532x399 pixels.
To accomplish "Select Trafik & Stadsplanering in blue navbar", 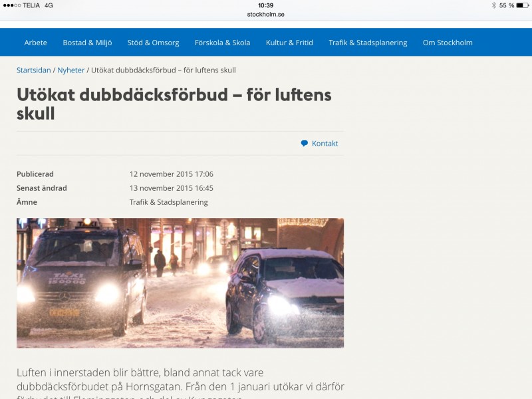I will [x=368, y=43].
